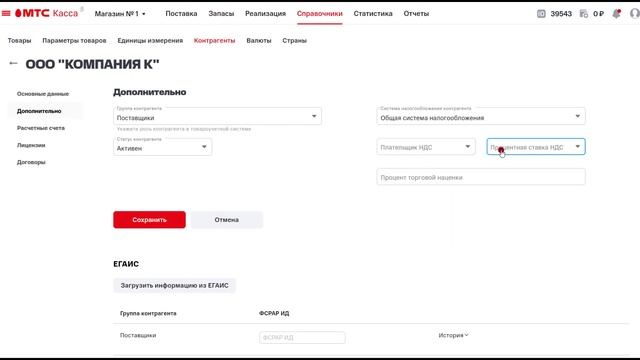
Task: Open the Статистика menu
Action: [373, 13]
